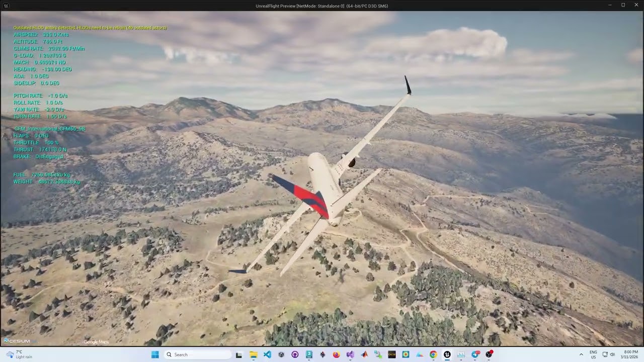
Task: Open File Explorer from the taskbar
Action: [253, 354]
